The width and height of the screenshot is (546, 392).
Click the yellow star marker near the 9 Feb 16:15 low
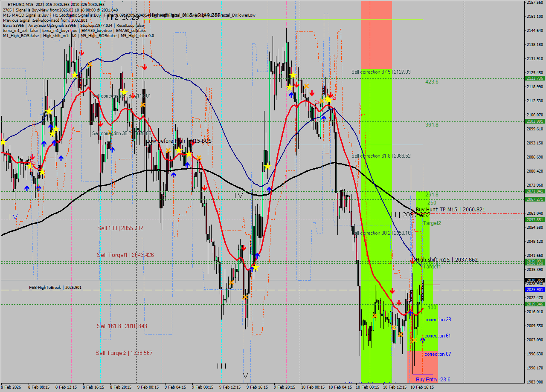(256, 268)
